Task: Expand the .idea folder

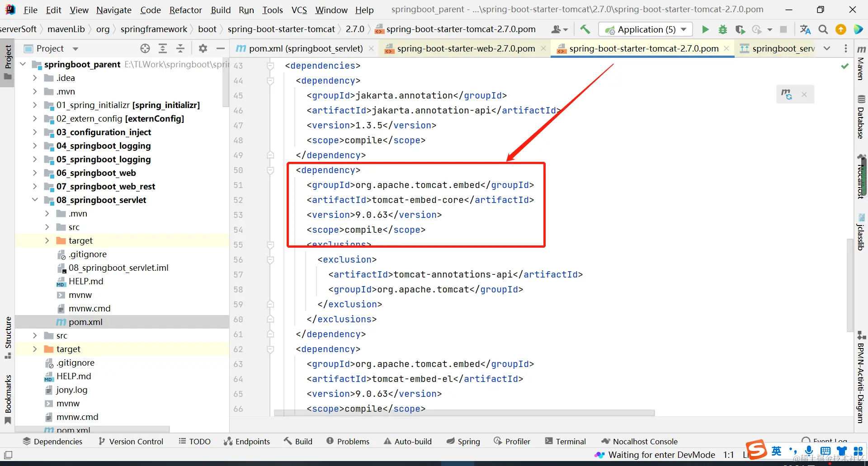Action: pos(35,78)
